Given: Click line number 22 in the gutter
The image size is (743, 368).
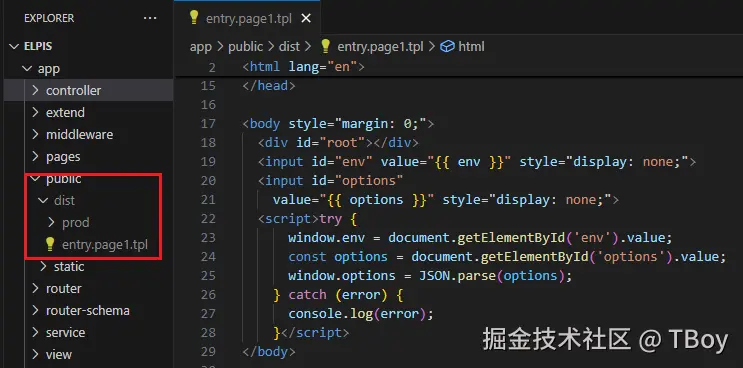Looking at the screenshot, I should tap(208, 218).
